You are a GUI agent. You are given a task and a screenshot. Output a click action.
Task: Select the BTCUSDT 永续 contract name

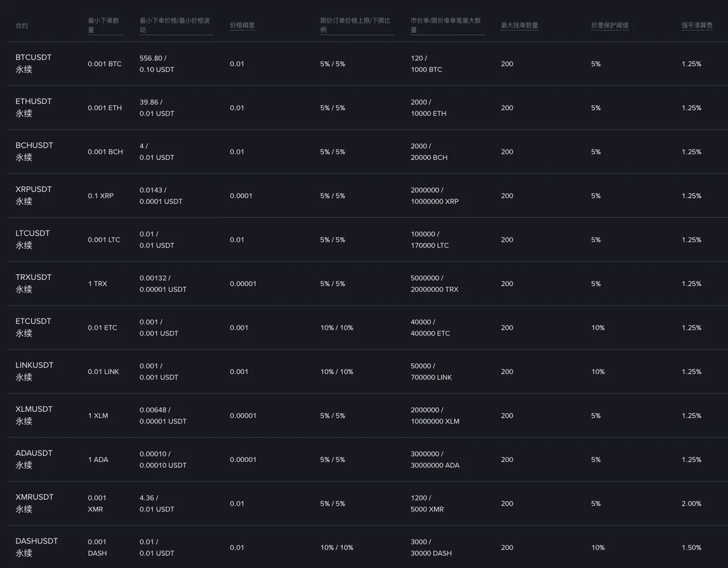(x=34, y=64)
